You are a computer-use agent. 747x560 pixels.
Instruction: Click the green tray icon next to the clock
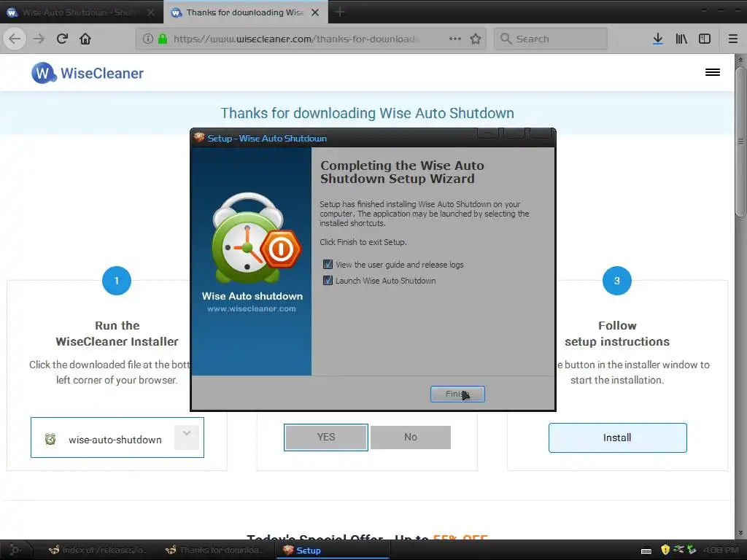point(692,550)
